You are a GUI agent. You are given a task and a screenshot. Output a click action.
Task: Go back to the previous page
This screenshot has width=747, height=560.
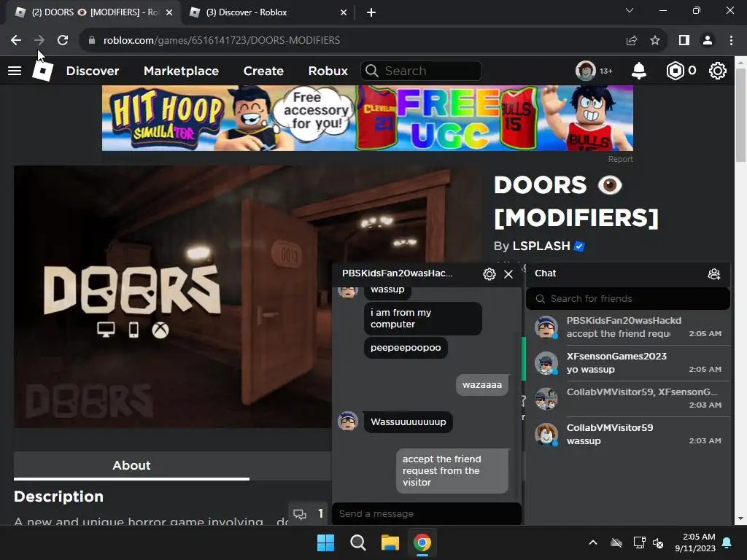click(16, 40)
